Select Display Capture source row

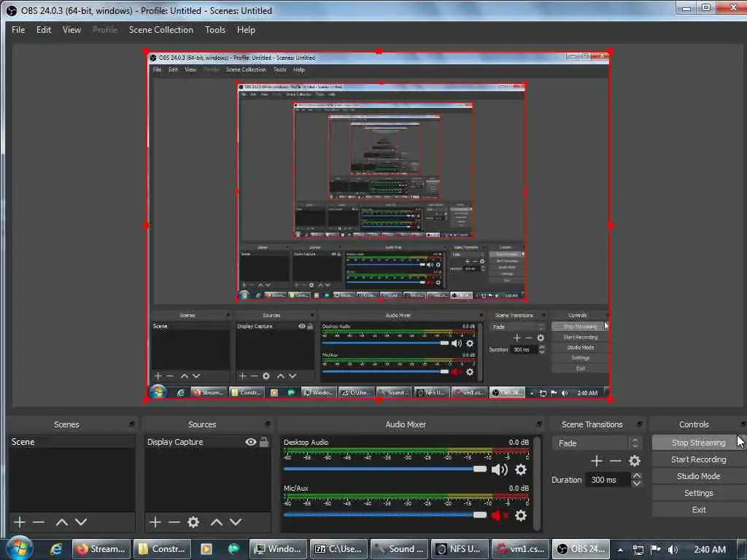pyautogui.click(x=208, y=442)
